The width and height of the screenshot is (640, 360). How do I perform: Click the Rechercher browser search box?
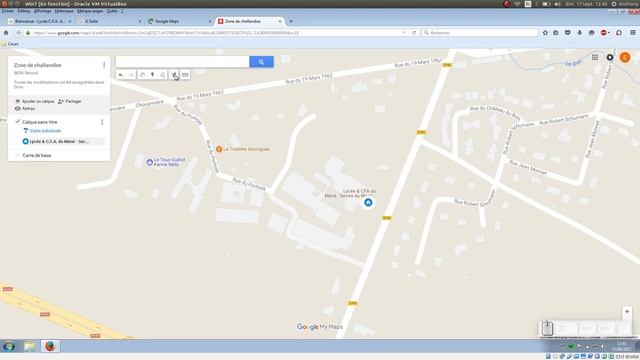(480, 33)
